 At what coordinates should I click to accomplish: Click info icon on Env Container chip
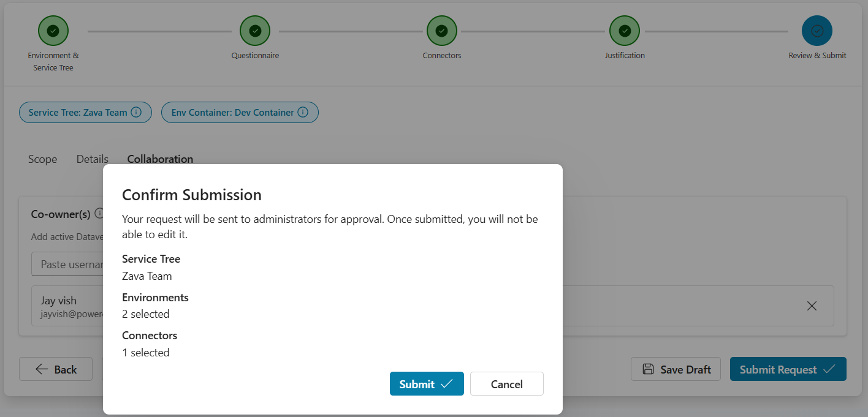(303, 113)
